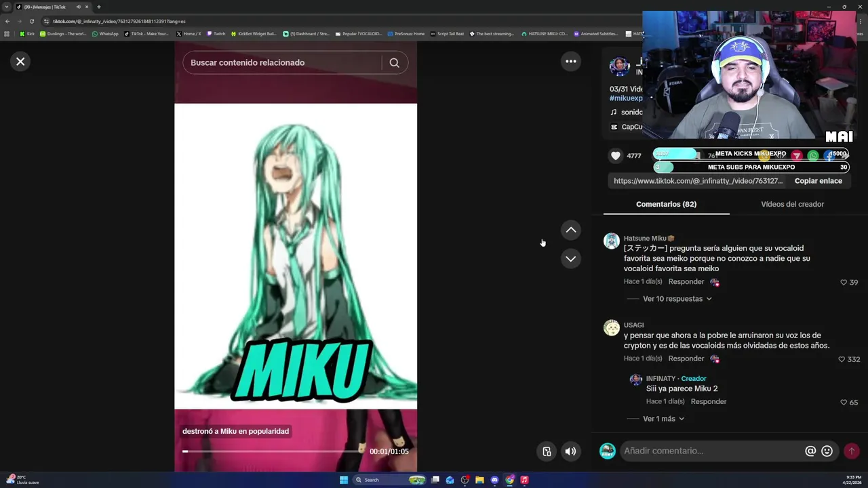Screen dimensions: 868x488
Task: Switch to Comentarios (82) tab
Action: (x=666, y=204)
